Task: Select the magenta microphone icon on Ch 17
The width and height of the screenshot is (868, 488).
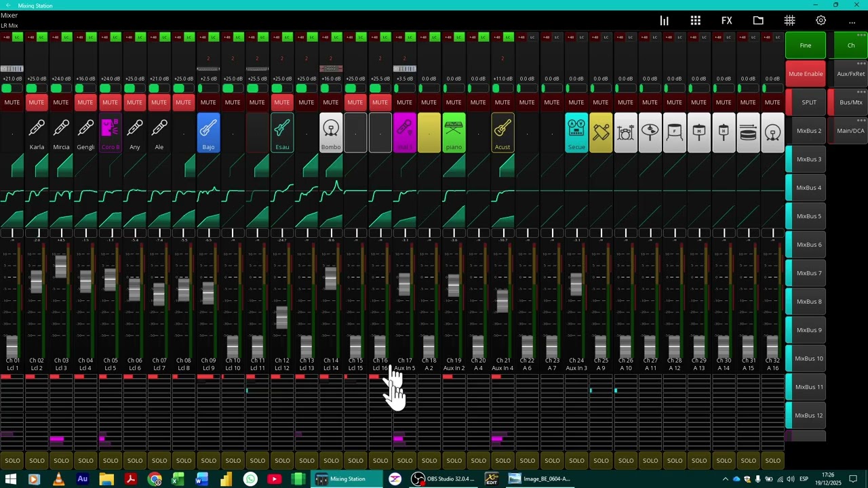Action: point(404,133)
